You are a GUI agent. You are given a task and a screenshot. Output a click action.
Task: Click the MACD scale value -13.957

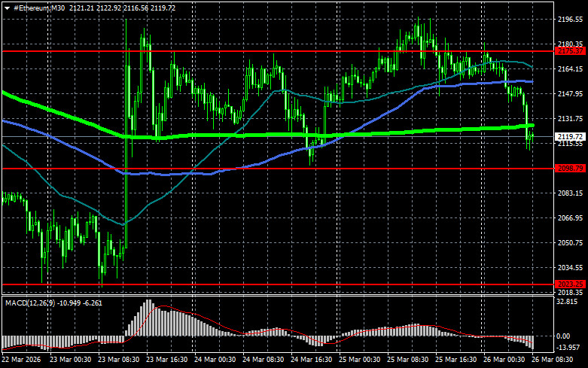click(568, 348)
